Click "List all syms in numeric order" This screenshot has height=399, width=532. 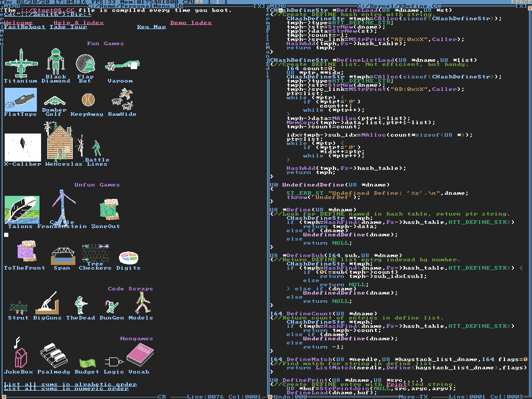tap(66, 389)
